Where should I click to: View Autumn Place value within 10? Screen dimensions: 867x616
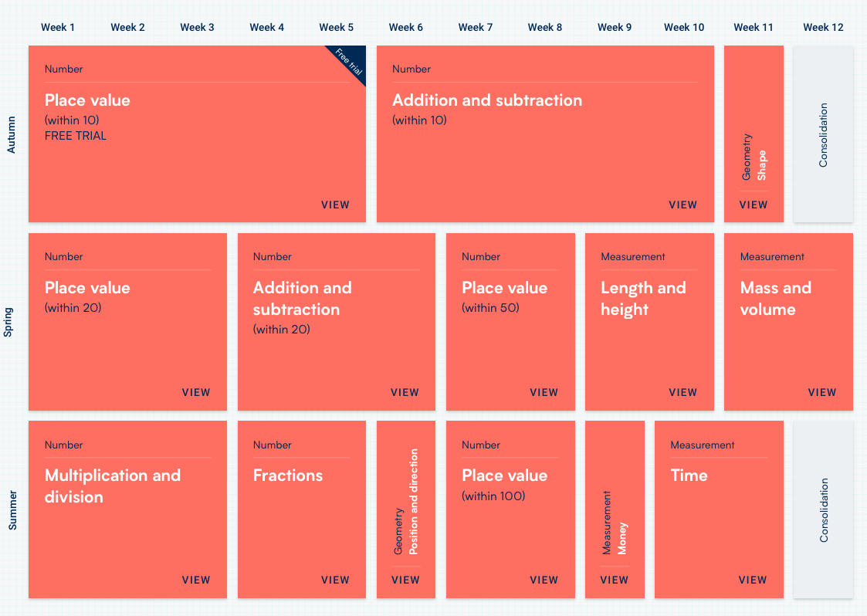coord(335,205)
